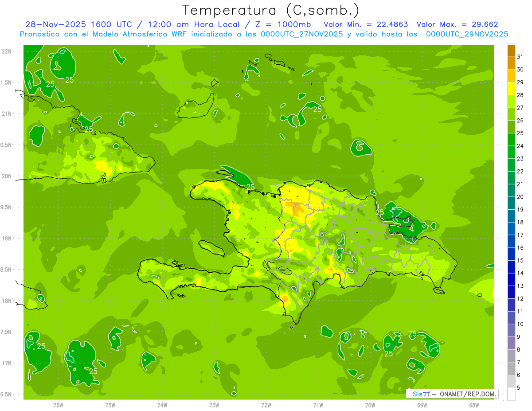Click the "71W" longitude axis label

point(318,405)
